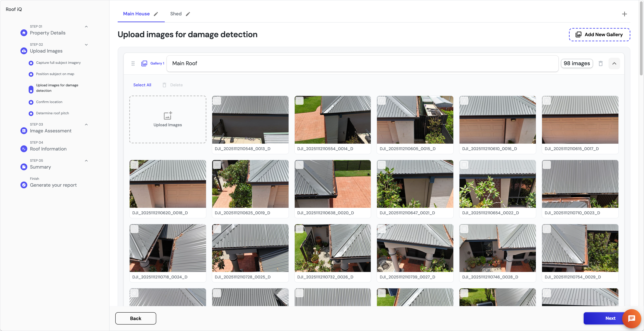
Task: Open Position subject on map sub-step
Action: coord(55,74)
